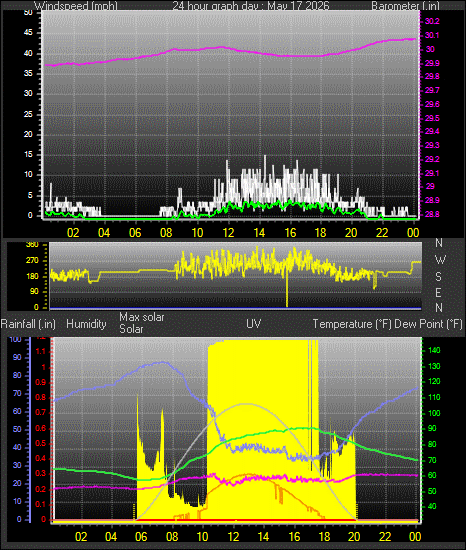Click the 30.2 barometer scale value
The image size is (466, 550).
[x=432, y=21]
